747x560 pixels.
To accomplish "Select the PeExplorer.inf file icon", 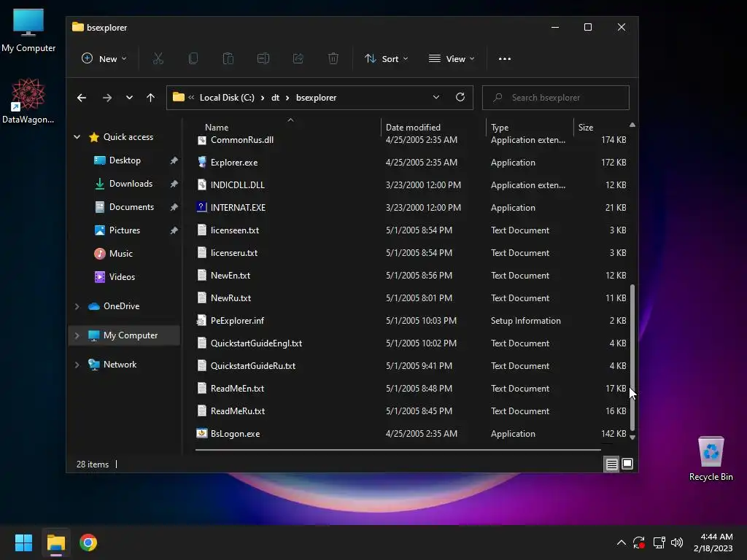I will pos(202,321).
